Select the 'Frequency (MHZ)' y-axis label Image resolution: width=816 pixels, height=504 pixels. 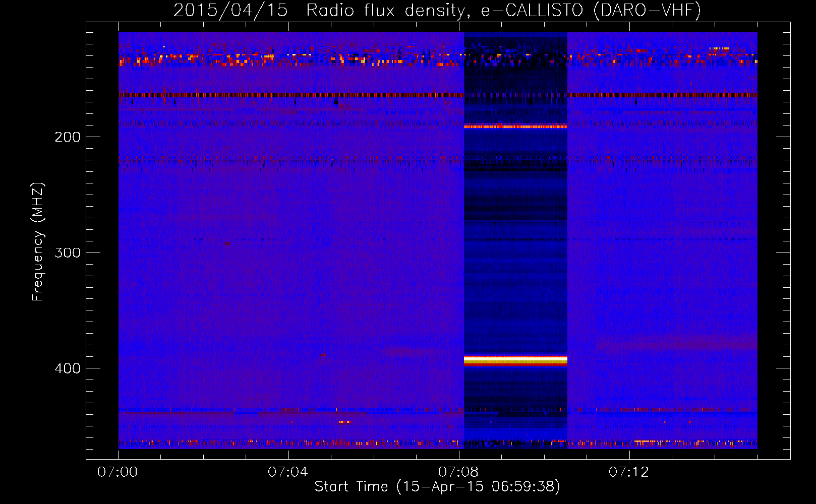pos(38,241)
